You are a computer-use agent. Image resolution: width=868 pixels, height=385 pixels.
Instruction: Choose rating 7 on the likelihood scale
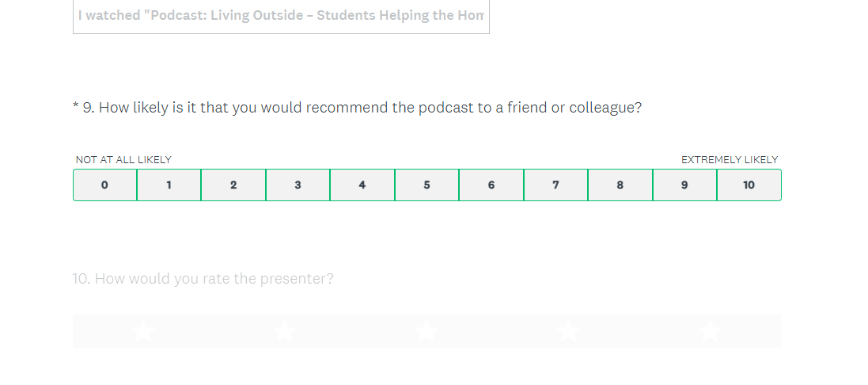(555, 185)
